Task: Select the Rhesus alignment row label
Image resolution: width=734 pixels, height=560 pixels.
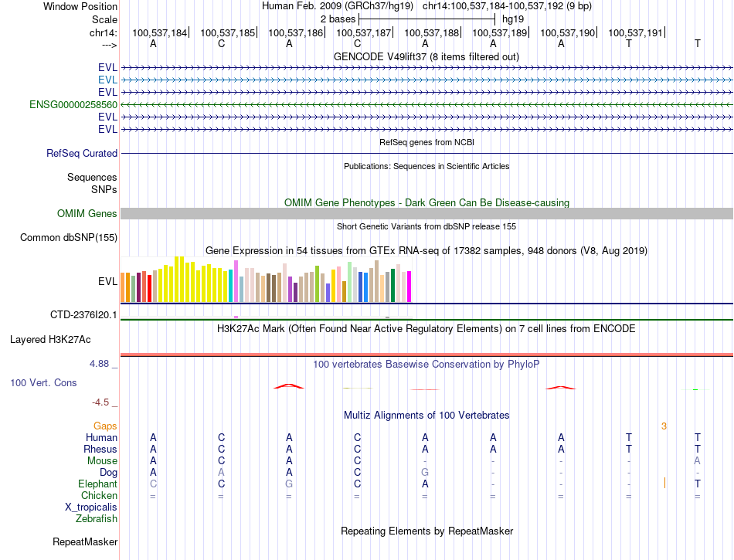Action: [x=100, y=449]
